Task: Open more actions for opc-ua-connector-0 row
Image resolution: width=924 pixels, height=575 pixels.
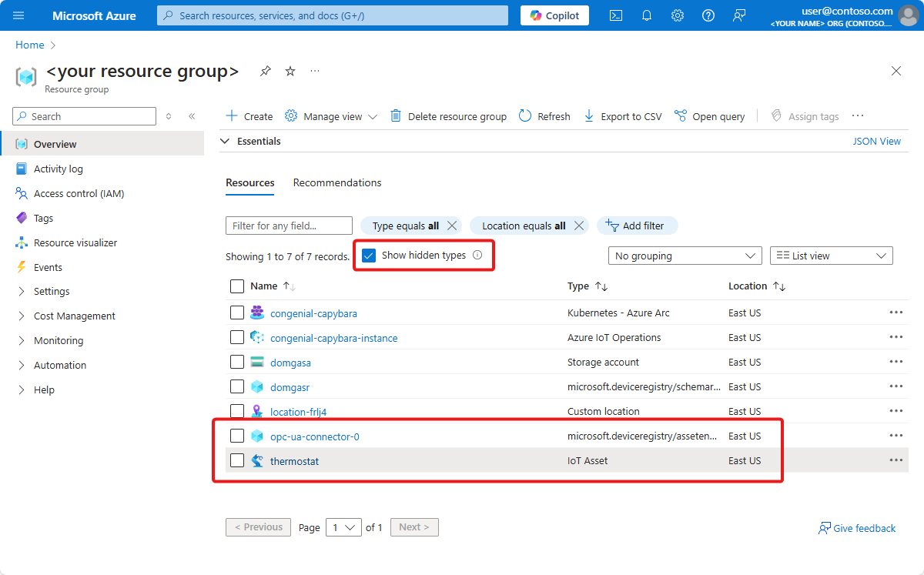Action: tap(896, 436)
